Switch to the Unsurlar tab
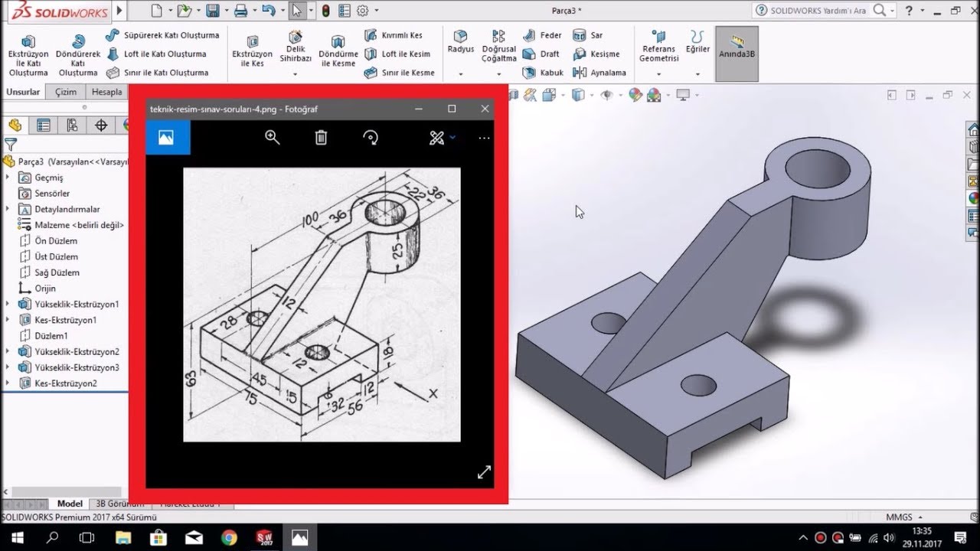 click(x=23, y=92)
